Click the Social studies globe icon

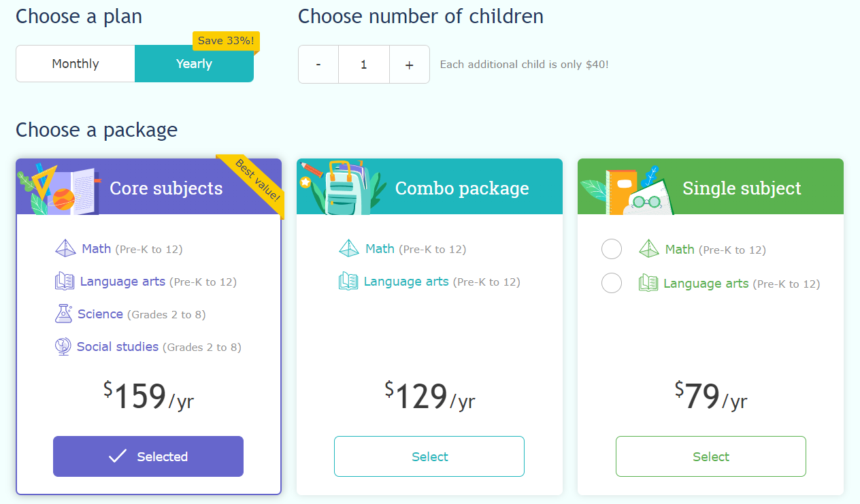63,347
